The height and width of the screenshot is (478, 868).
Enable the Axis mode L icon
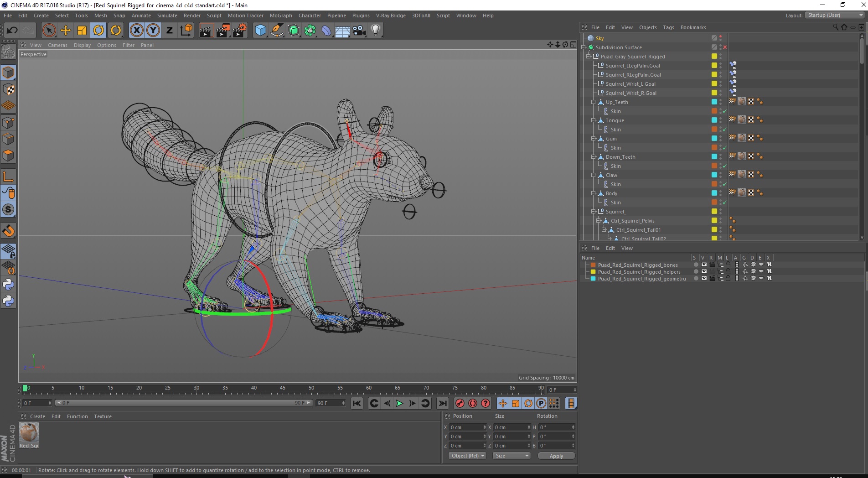click(8, 177)
